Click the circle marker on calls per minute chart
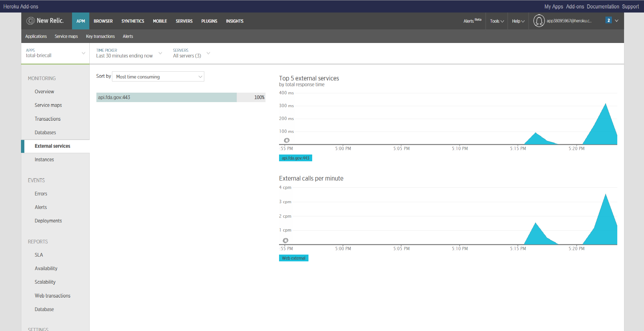 coord(285,240)
